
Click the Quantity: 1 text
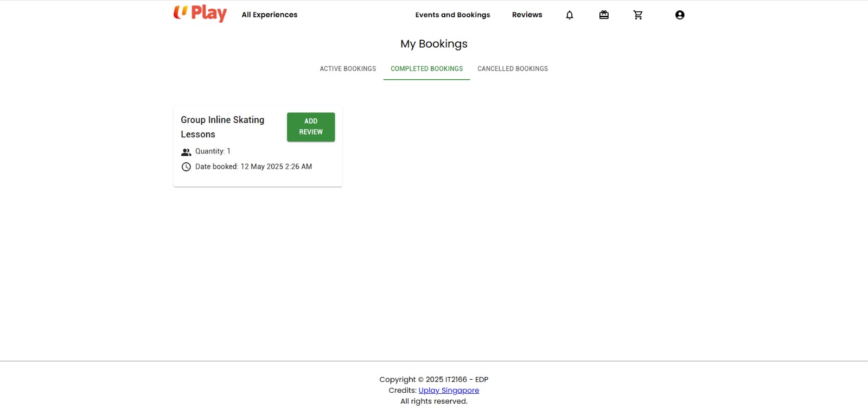[x=213, y=151]
